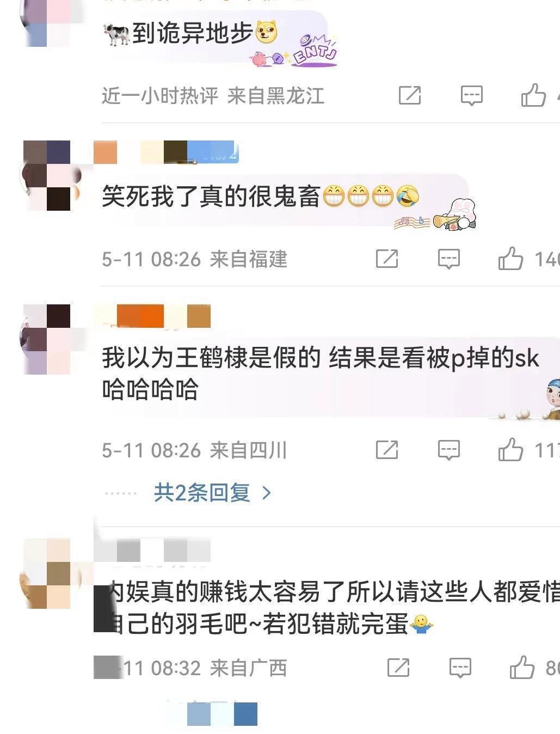Share the Fujian comment
The image size is (560, 734).
tap(387, 259)
